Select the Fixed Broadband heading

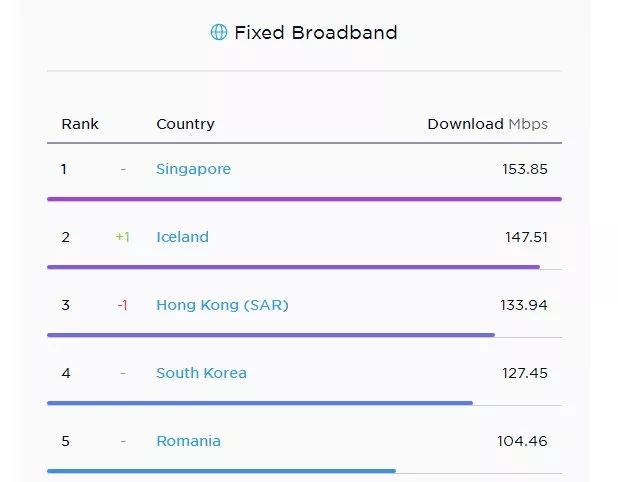(x=315, y=33)
